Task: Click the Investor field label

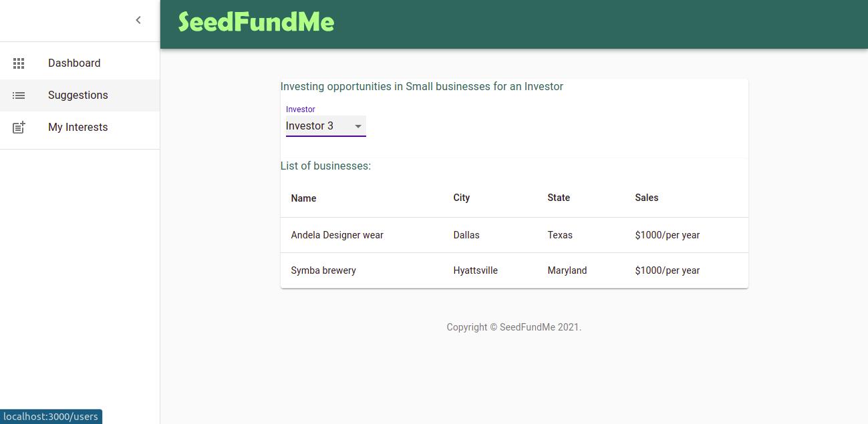Action: tap(300, 110)
